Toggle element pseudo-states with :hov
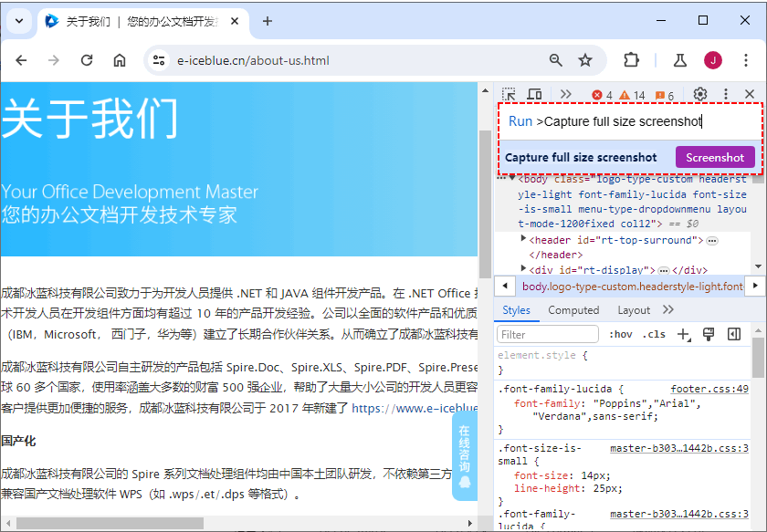The width and height of the screenshot is (767, 532). pos(621,334)
